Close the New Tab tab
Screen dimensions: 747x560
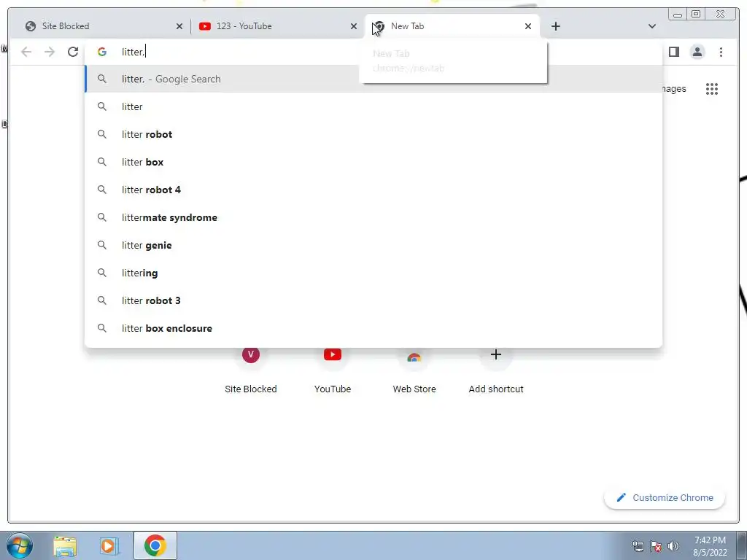(x=528, y=26)
